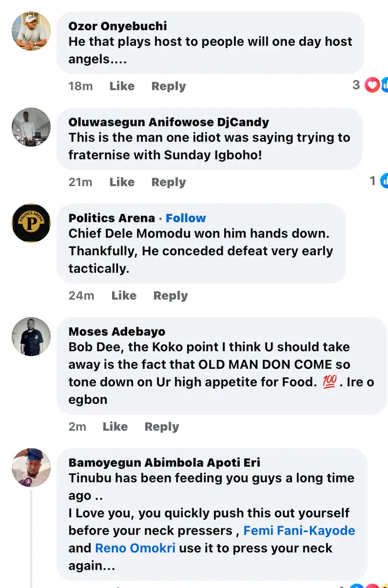Viewport: 388px width, 588px height.
Task: Open Moses Adebayo's profile name link
Action: pos(117,332)
